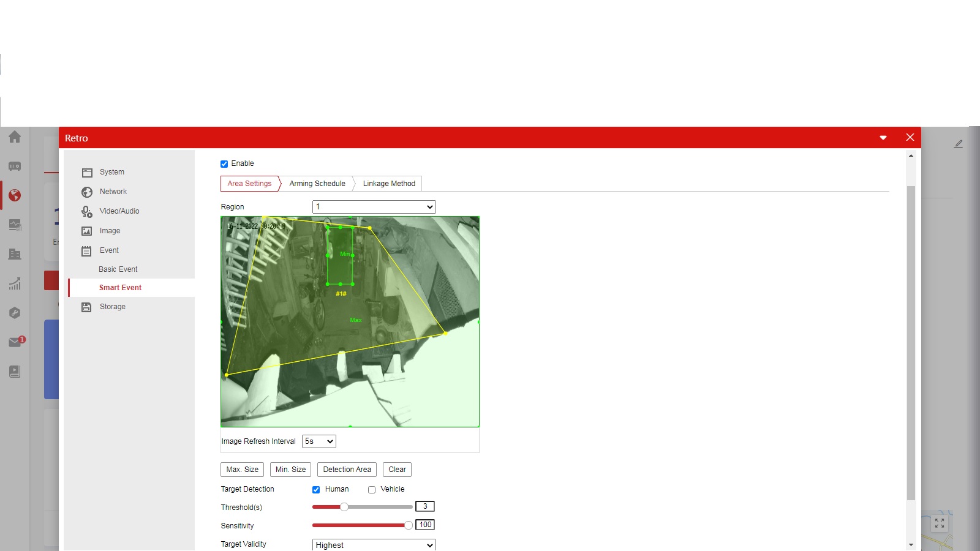Viewport: 980px width, 551px height.
Task: Expand the Image Refresh Interval dropdown
Action: pyautogui.click(x=318, y=441)
